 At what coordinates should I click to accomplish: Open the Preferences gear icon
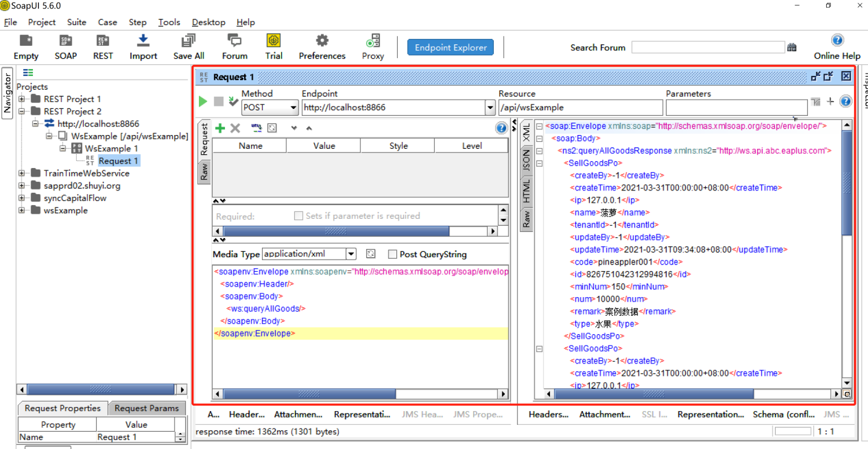point(322,47)
